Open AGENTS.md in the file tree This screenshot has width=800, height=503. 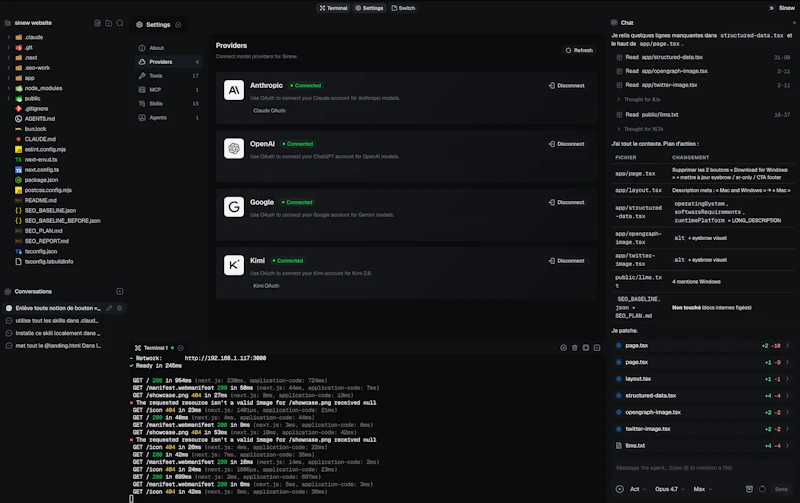pyautogui.click(x=39, y=119)
